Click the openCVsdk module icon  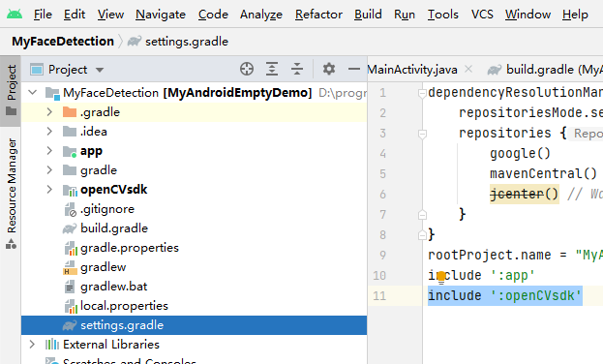tap(70, 190)
